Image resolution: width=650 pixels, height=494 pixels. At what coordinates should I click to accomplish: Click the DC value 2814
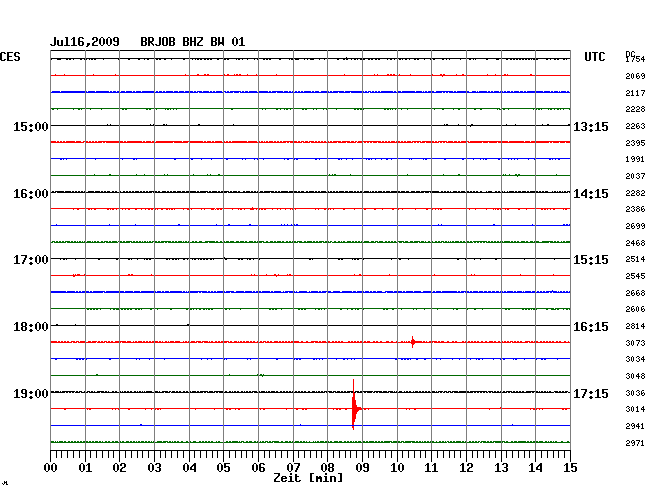click(635, 326)
